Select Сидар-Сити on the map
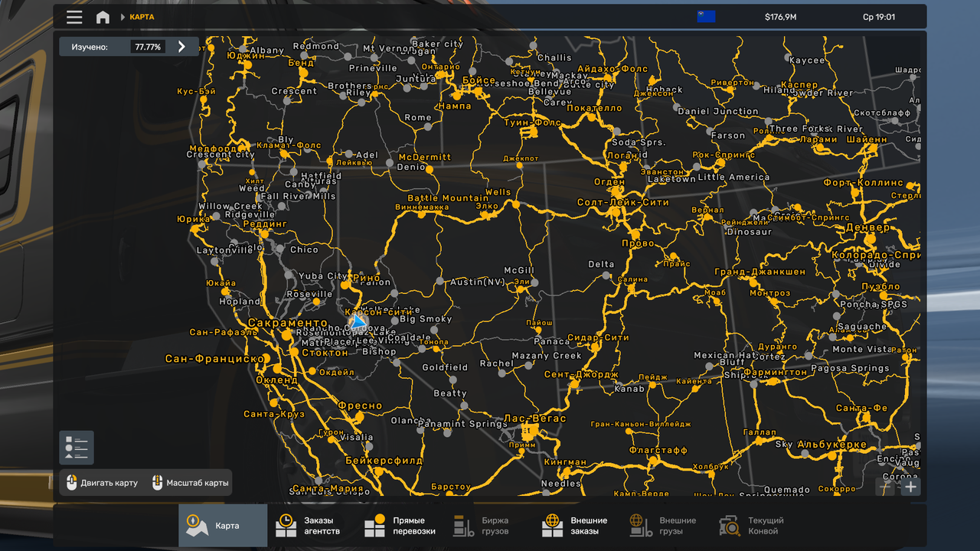The image size is (980, 551). point(598,337)
